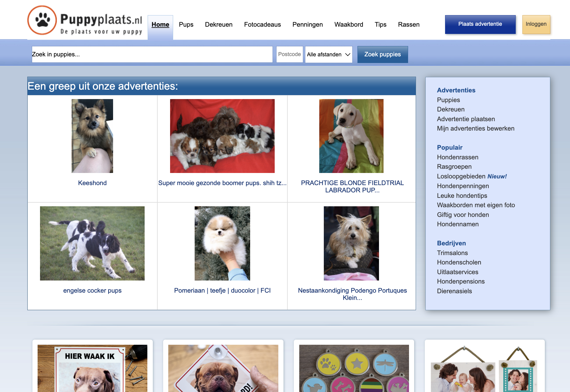Open the Dierenasiels link

pyautogui.click(x=454, y=291)
